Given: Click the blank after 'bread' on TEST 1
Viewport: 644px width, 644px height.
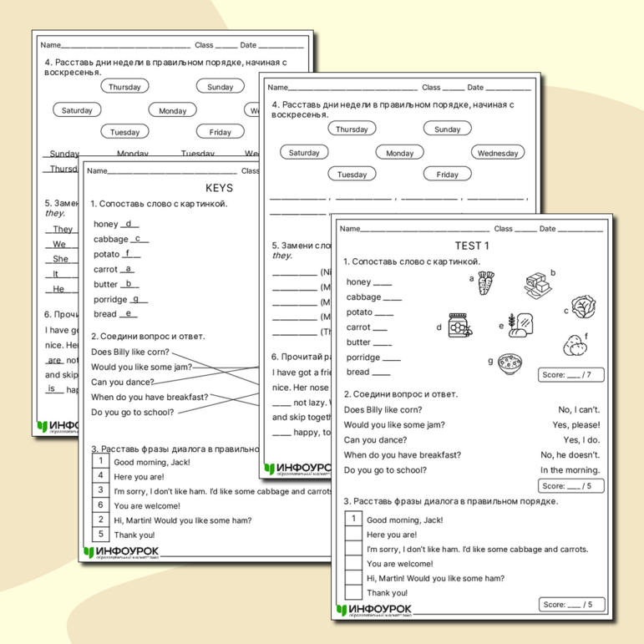Looking at the screenshot, I should (x=381, y=373).
